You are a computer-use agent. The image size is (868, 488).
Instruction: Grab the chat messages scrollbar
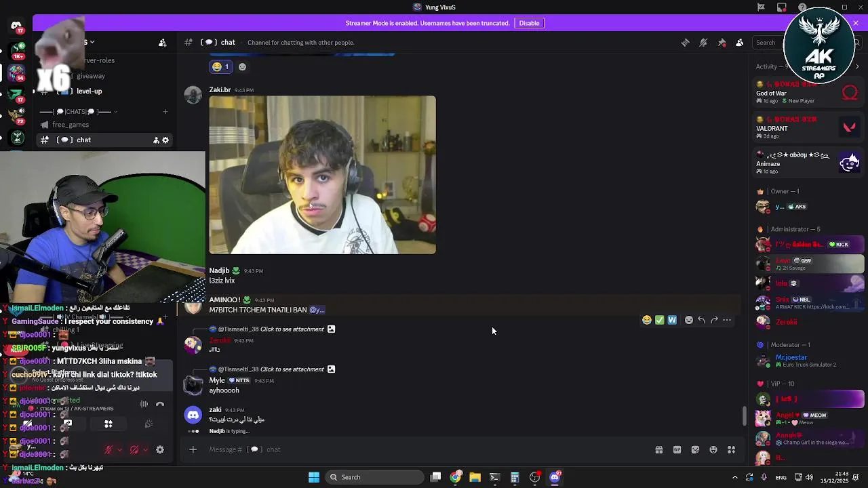click(x=745, y=416)
